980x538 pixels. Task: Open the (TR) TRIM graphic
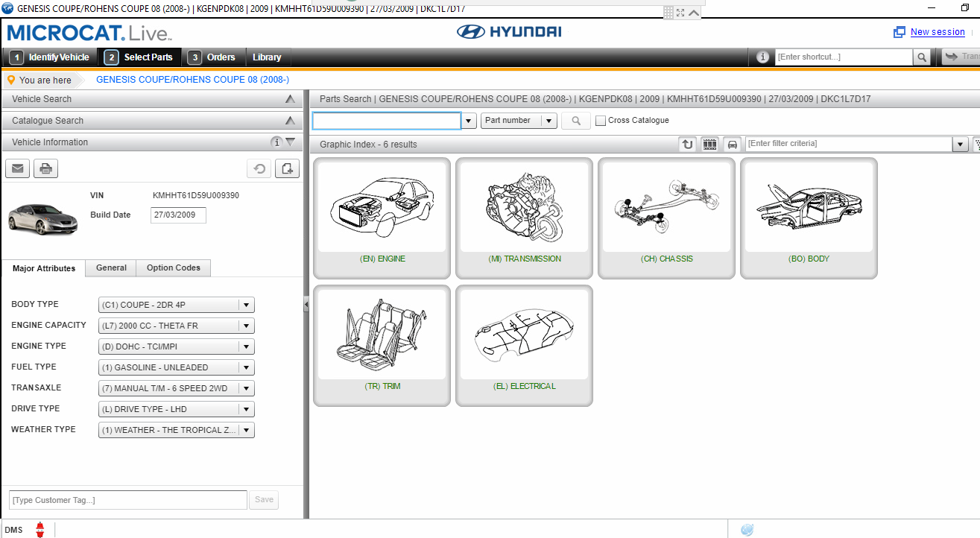click(382, 345)
